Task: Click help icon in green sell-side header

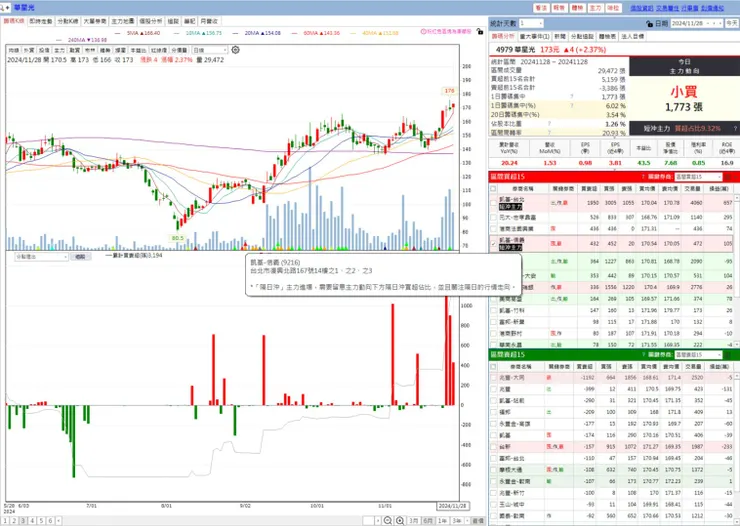Action: (x=643, y=354)
